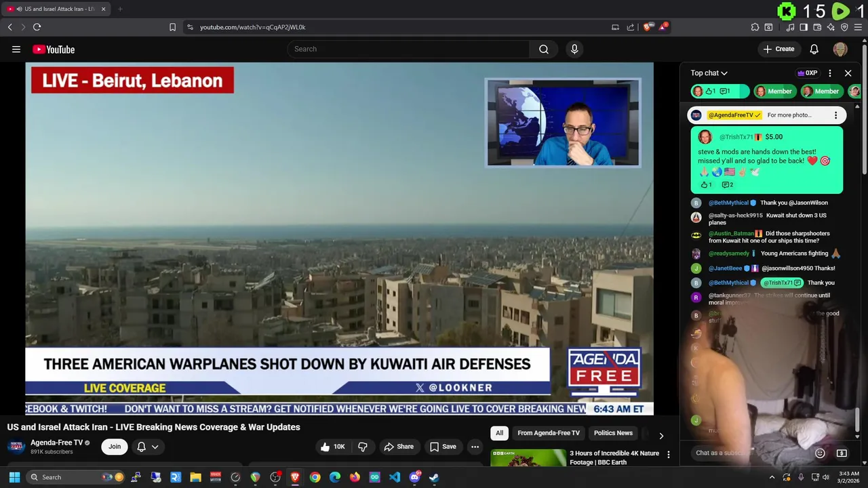The height and width of the screenshot is (488, 868).
Task: Open the YouTube notifications bell
Action: pos(814,49)
